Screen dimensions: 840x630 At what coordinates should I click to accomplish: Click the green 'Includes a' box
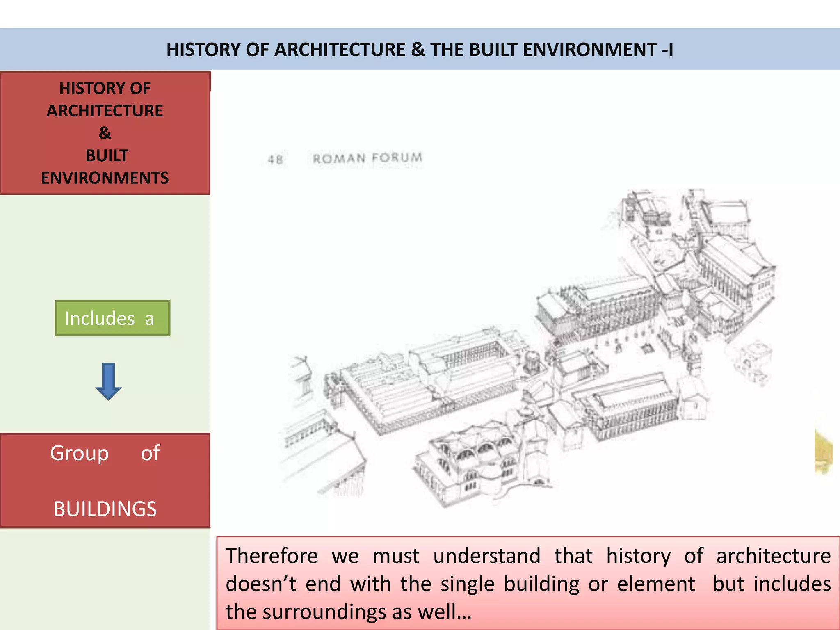(112, 318)
